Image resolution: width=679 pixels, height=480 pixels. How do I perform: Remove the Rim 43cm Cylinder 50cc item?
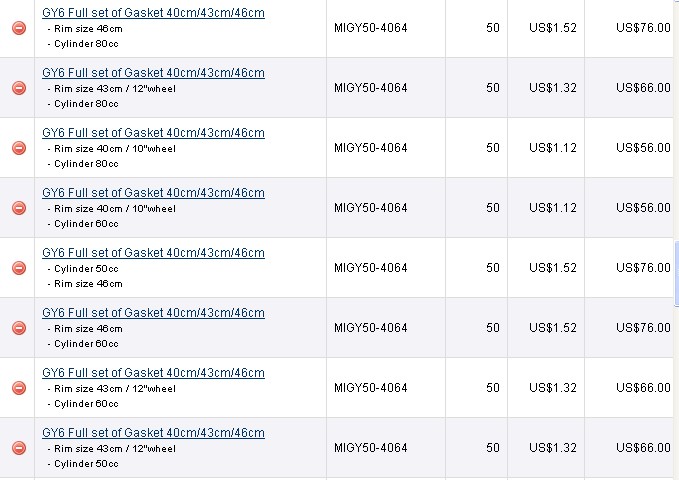click(x=19, y=448)
